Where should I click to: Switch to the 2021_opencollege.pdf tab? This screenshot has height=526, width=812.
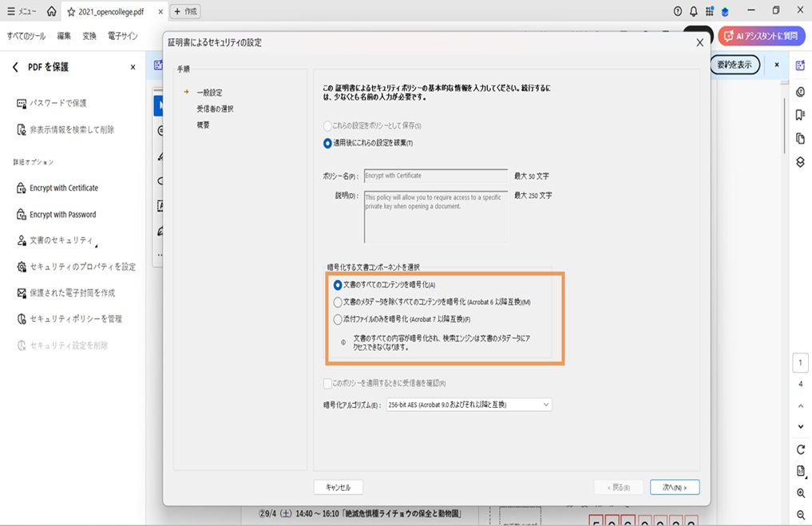(110, 11)
